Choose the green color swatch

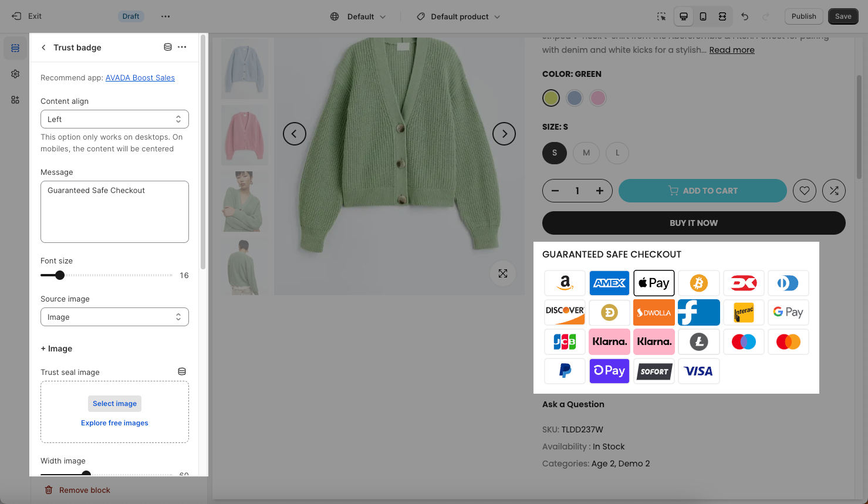551,98
